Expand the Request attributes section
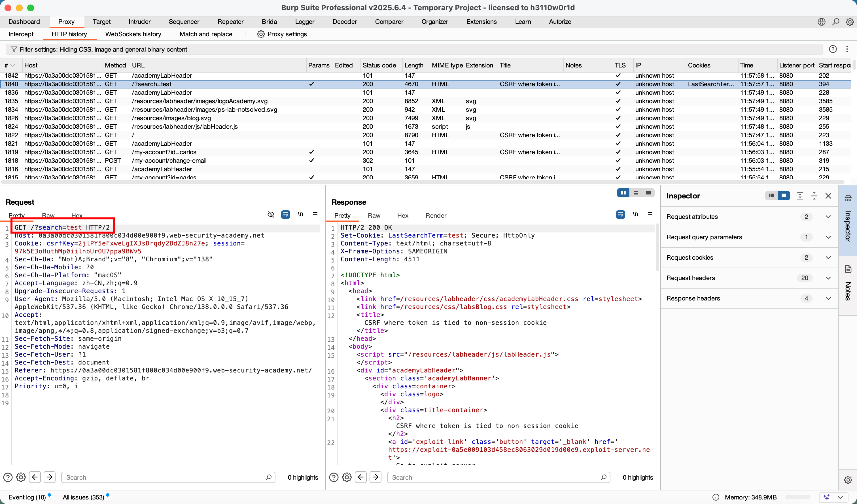 coord(828,217)
